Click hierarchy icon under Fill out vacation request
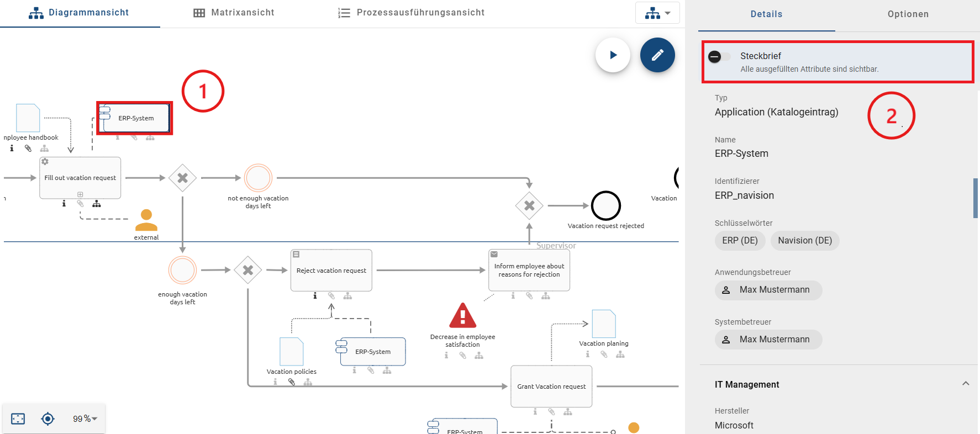 [97, 204]
